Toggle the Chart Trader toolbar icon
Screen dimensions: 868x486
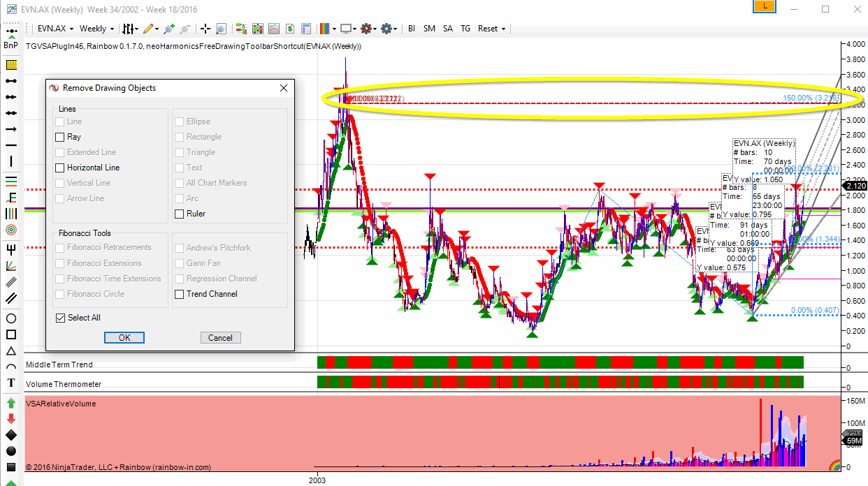click(x=241, y=29)
